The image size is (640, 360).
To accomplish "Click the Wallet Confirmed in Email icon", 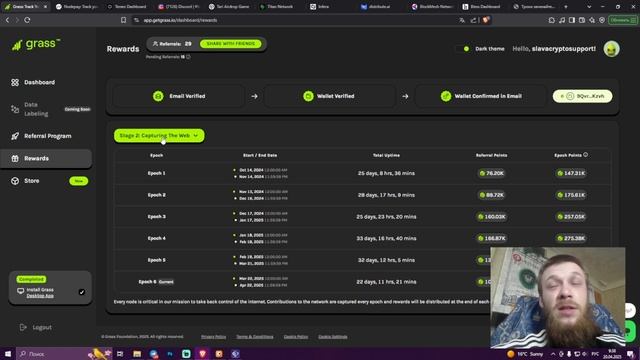I will click(x=446, y=96).
